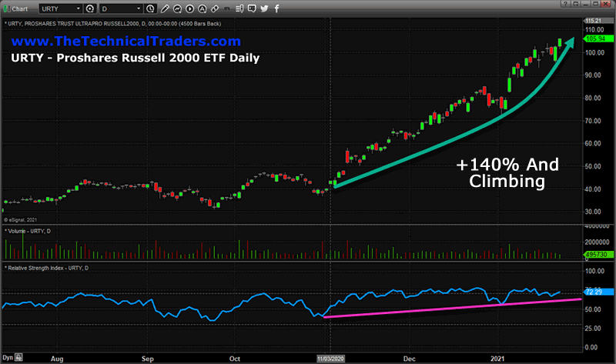616x364 pixels.
Task: Select the 11/03/2020 date marker on time axis
Action: [x=330, y=359]
